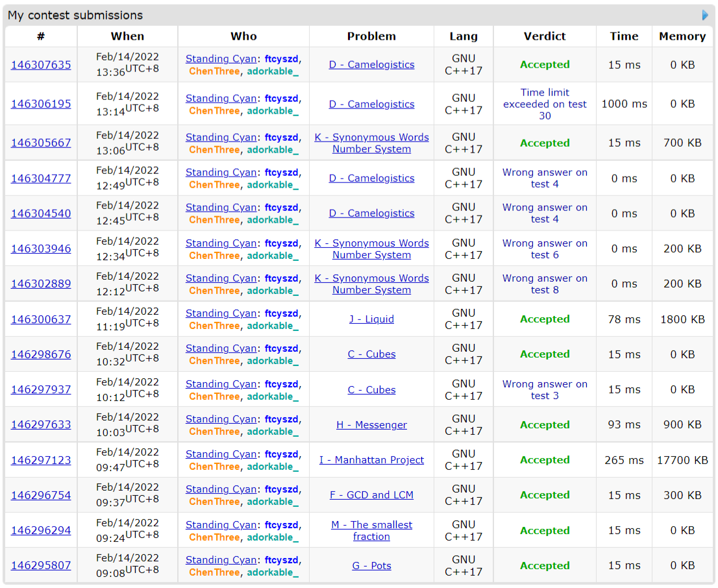This screenshot has width=718, height=588.
Task: Open submission 146306195 details
Action: point(41,104)
